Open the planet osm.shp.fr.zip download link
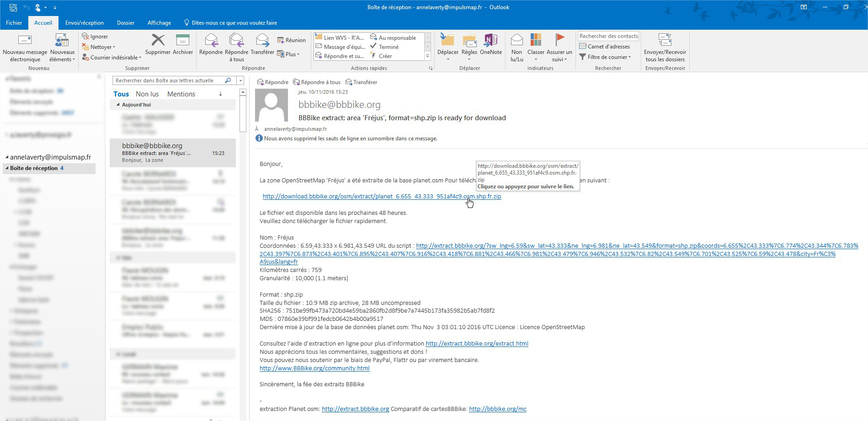The width and height of the screenshot is (868, 421). [x=382, y=197]
